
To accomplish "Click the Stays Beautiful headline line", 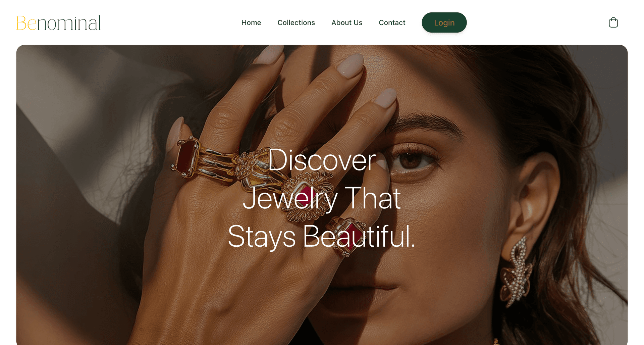I will [322, 237].
